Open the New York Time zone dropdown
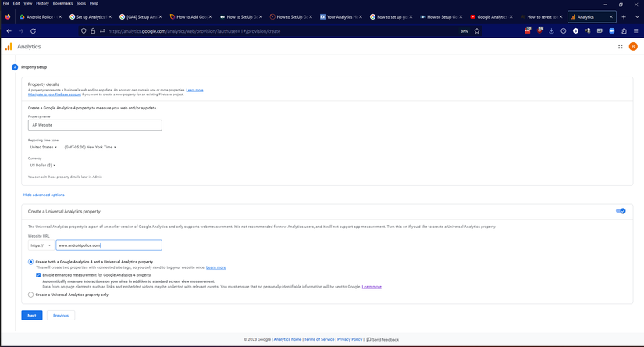This screenshot has width=644, height=347. (x=90, y=147)
